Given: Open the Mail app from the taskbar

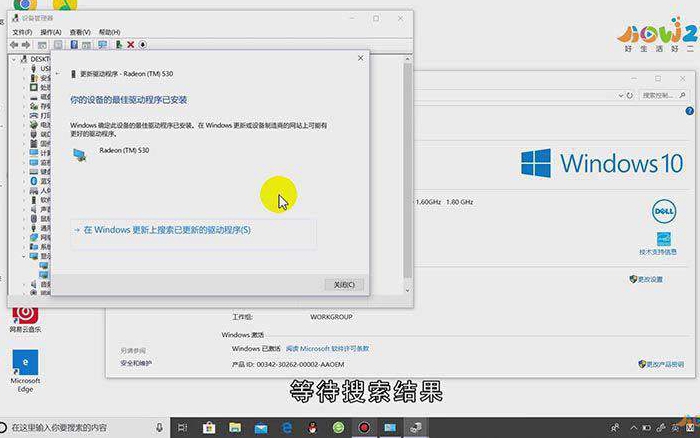Looking at the screenshot, I should pos(261,428).
